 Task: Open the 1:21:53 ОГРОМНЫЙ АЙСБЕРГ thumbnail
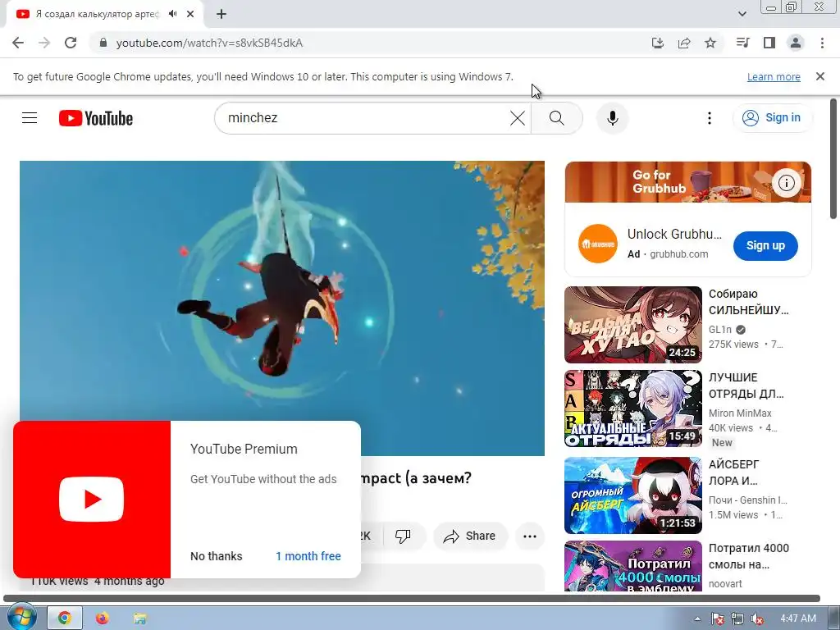[x=632, y=495]
